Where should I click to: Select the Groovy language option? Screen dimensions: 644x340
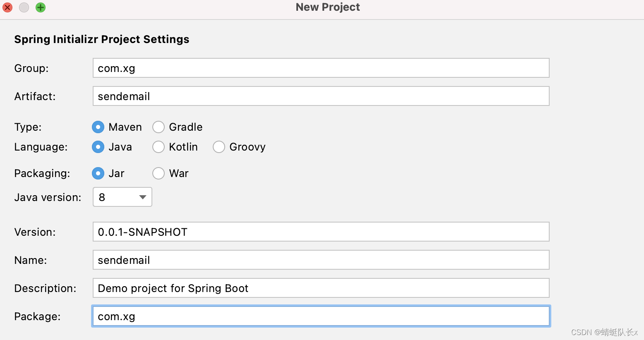(219, 147)
